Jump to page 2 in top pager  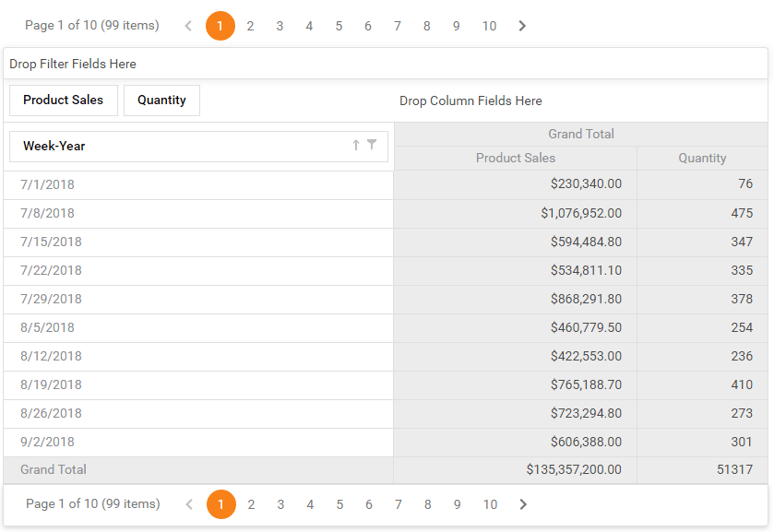click(250, 26)
